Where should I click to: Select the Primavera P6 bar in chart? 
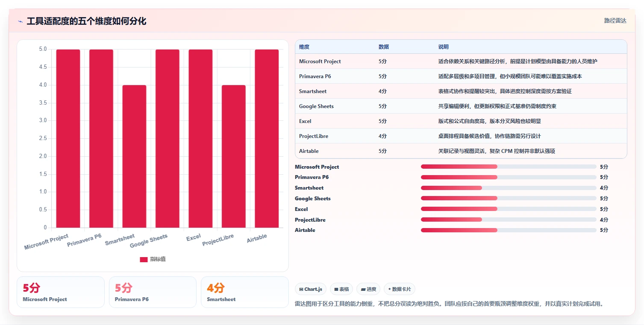pyautogui.click(x=101, y=138)
